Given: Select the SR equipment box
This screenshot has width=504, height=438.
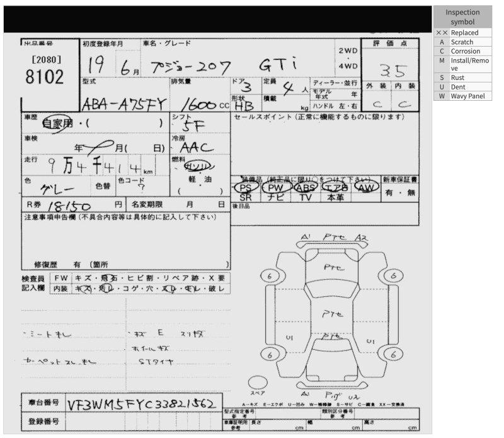Looking at the screenshot, I should (246, 197).
